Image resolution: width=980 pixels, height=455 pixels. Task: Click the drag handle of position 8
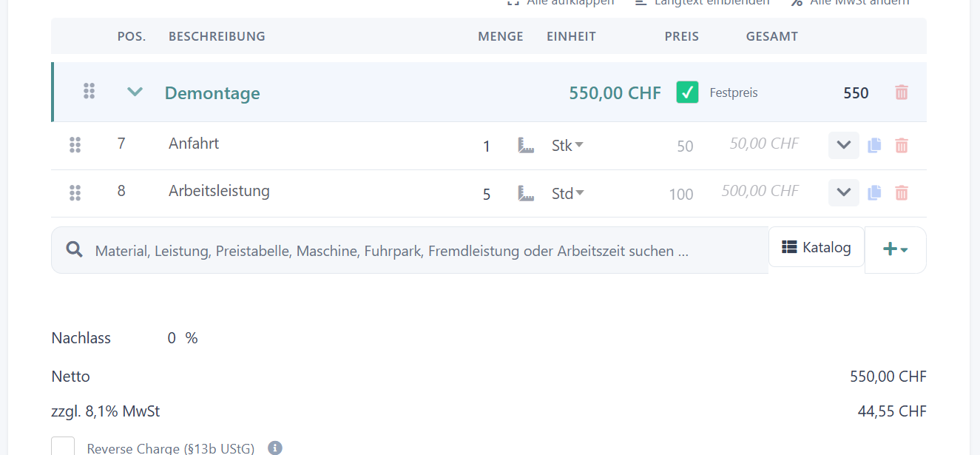click(x=75, y=192)
